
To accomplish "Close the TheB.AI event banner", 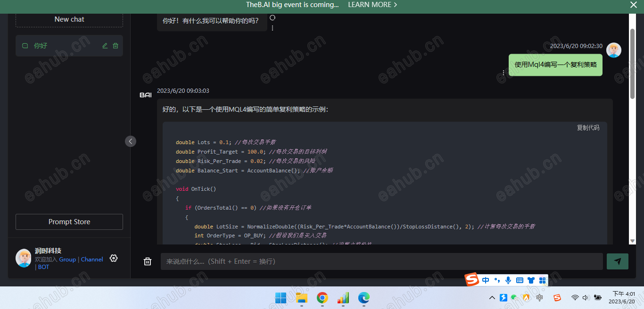I will tap(634, 5).
